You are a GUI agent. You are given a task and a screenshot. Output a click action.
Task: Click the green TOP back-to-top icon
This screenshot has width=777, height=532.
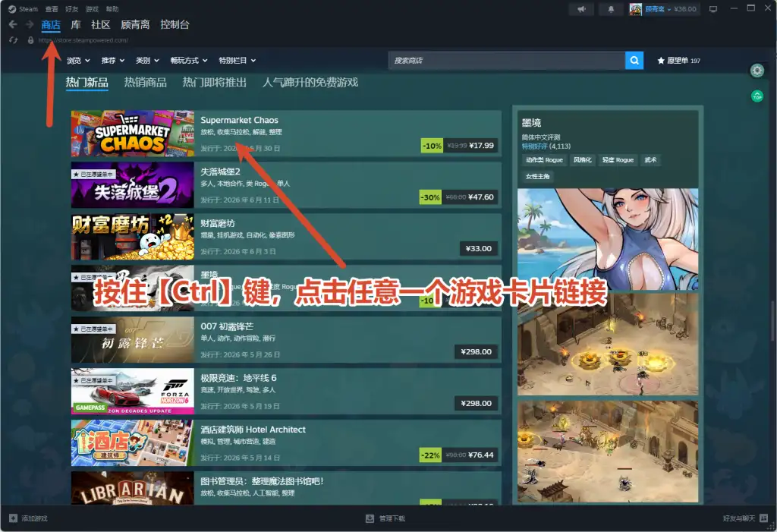click(x=757, y=96)
